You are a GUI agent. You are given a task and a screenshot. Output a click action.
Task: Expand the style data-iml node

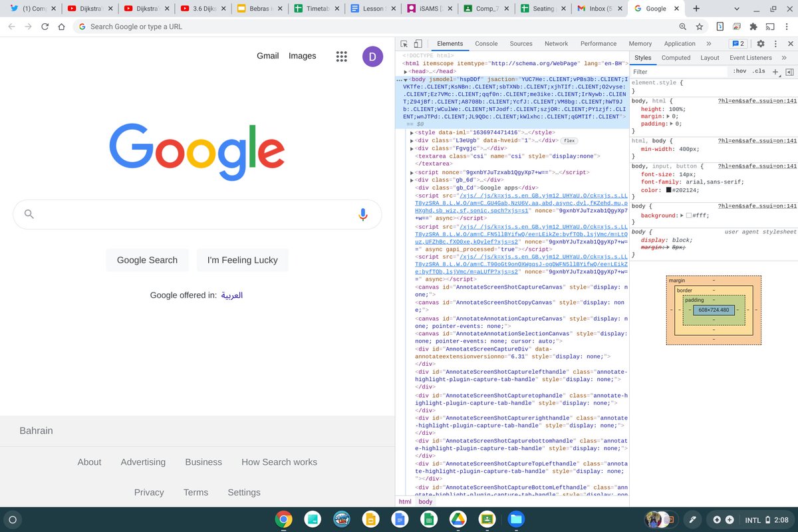pyautogui.click(x=412, y=133)
